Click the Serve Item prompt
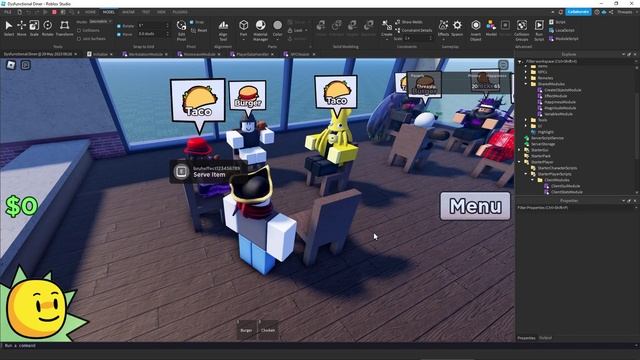Viewport: 640px width, 360px height. pos(208,172)
